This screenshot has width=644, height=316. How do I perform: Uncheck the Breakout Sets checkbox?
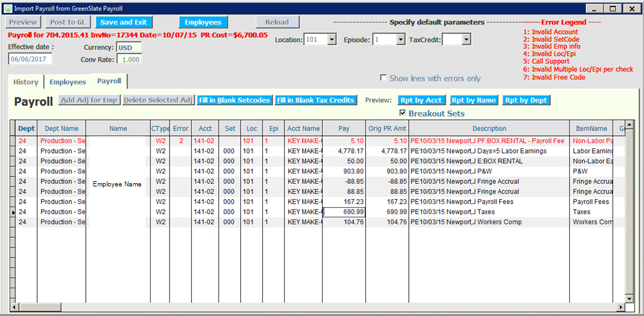point(402,113)
